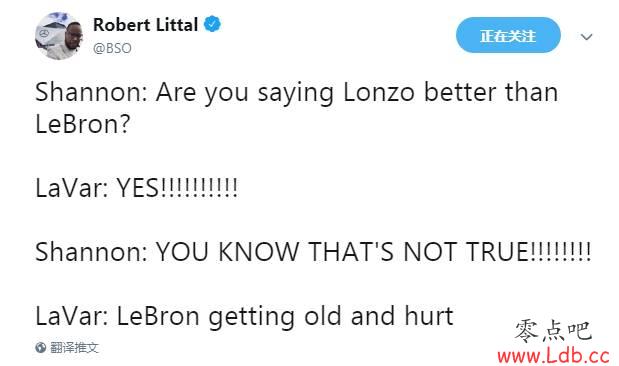Click "LeBron?" ending Shannon's question

click(83, 124)
